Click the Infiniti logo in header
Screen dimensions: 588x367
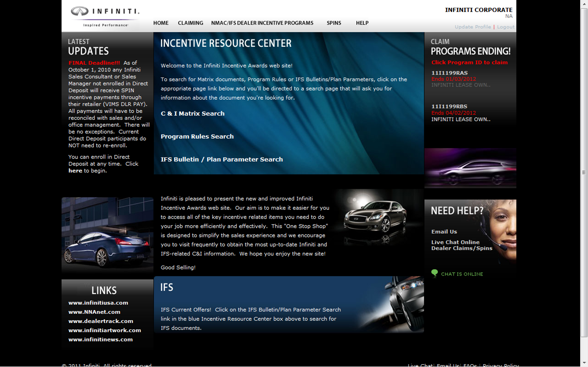coord(105,16)
